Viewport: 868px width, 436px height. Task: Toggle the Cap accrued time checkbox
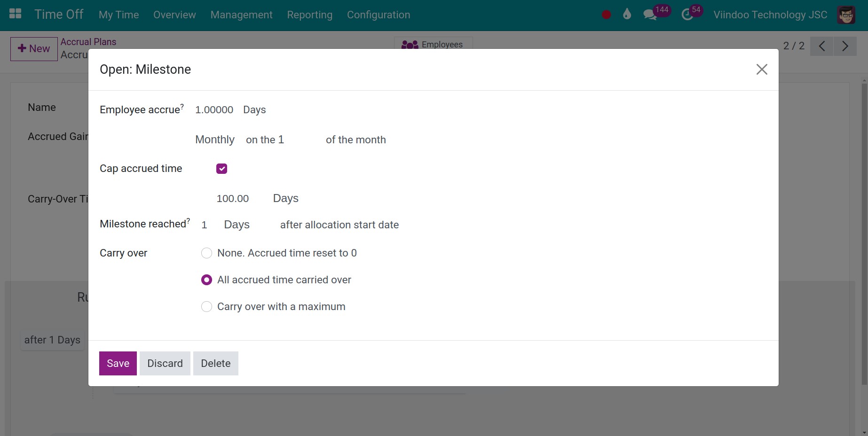pyautogui.click(x=221, y=169)
